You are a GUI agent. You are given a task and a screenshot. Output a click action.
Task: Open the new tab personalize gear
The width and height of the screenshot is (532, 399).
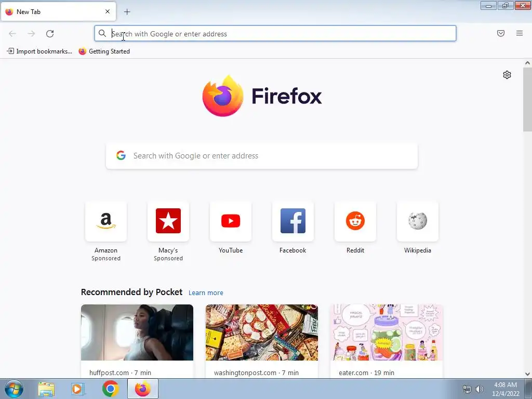(507, 75)
